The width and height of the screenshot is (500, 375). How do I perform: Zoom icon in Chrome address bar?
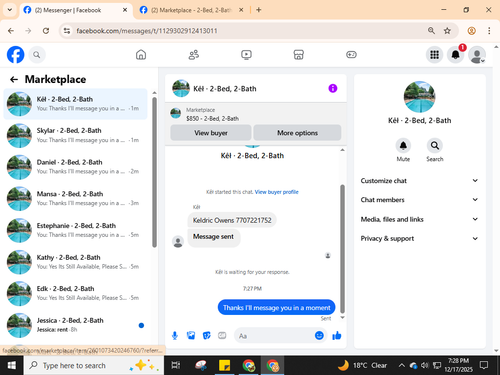(431, 31)
